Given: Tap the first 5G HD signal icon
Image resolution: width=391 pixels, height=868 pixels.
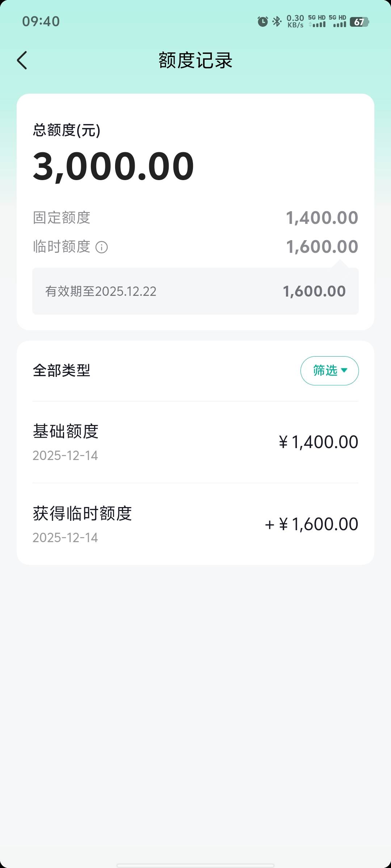Looking at the screenshot, I should pyautogui.click(x=317, y=22).
